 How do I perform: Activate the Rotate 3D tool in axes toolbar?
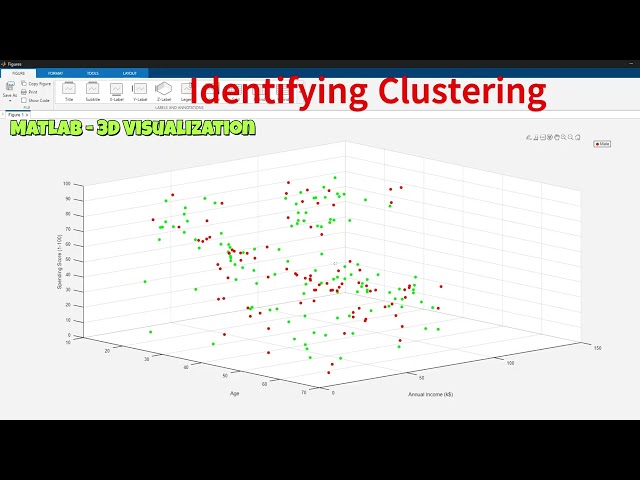pos(550,138)
